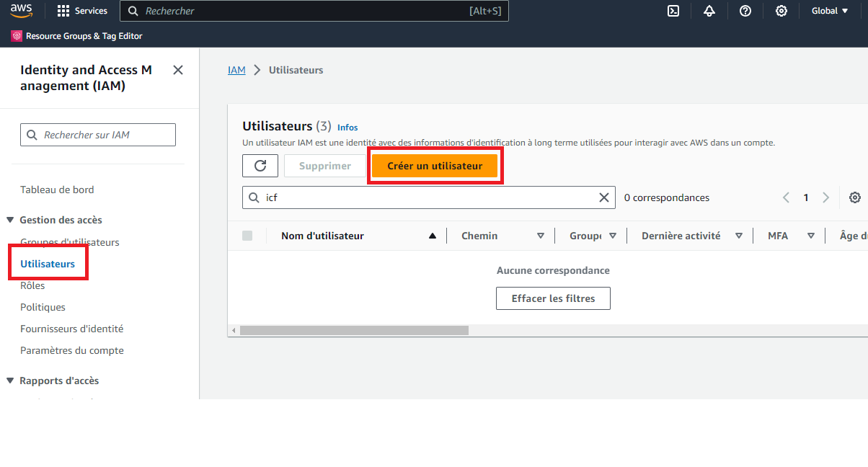Select Utilisateurs in the sidebar
The height and width of the screenshot is (467, 868).
point(48,264)
